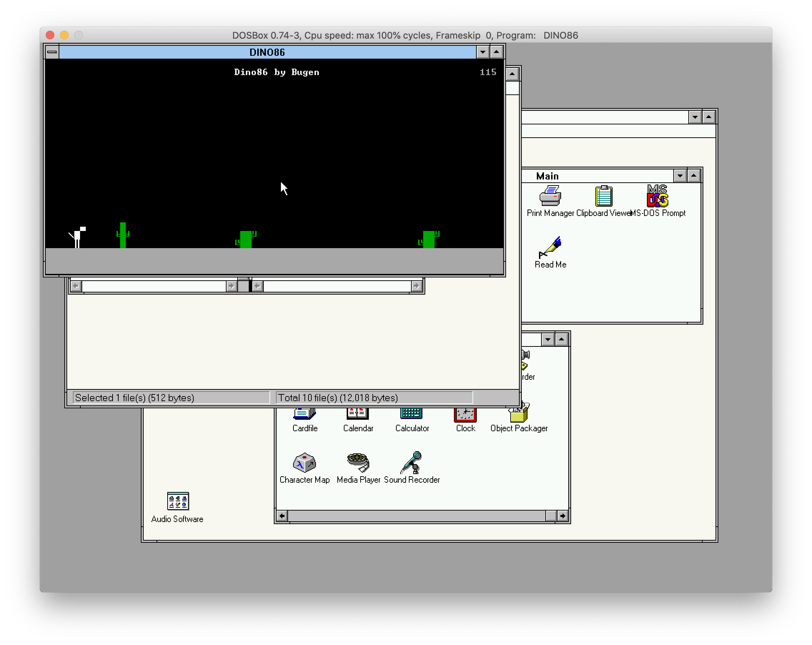
Task: Click the Main window minimize down arrow
Action: (x=680, y=176)
